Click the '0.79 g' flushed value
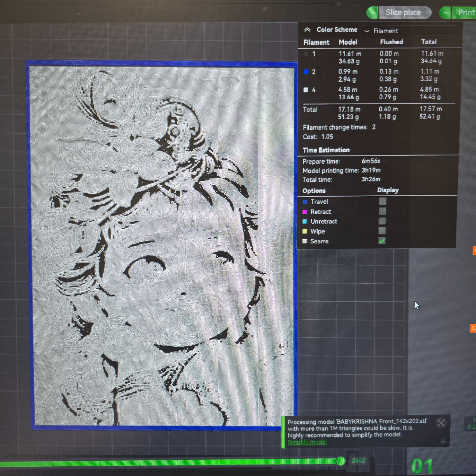 point(388,97)
